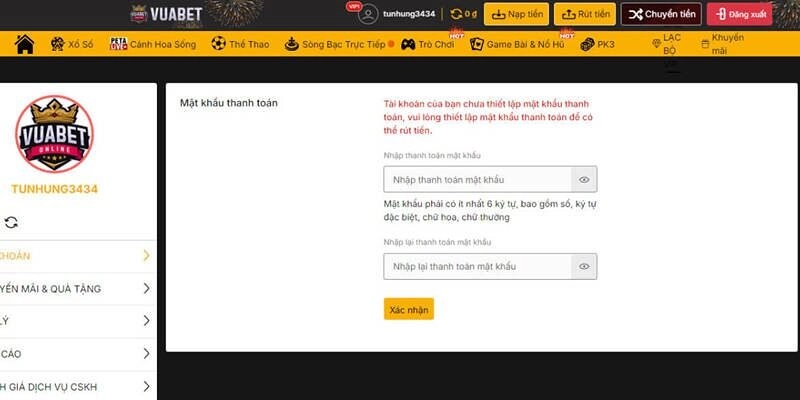Image resolution: width=800 pixels, height=400 pixels.
Task: Expand the CÁO sidebar row chevron
Action: pyautogui.click(x=146, y=354)
